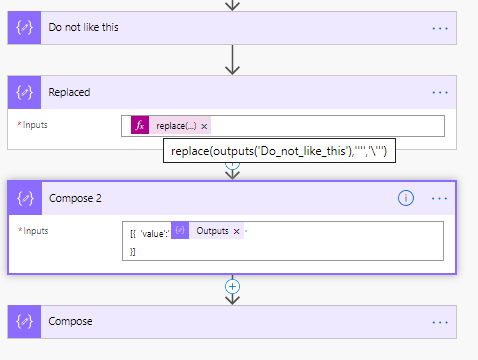
Task: Click the fx expression icon in Replaced inputs
Action: tap(140, 125)
